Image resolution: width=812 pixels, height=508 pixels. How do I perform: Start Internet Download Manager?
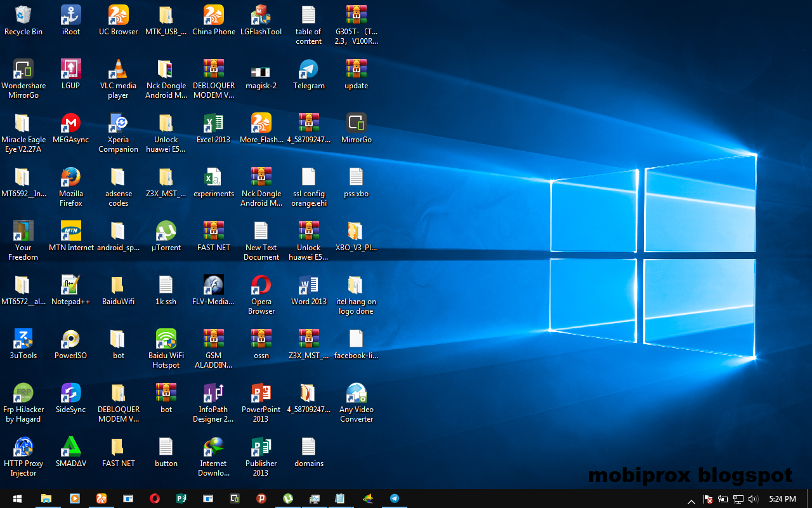click(213, 448)
